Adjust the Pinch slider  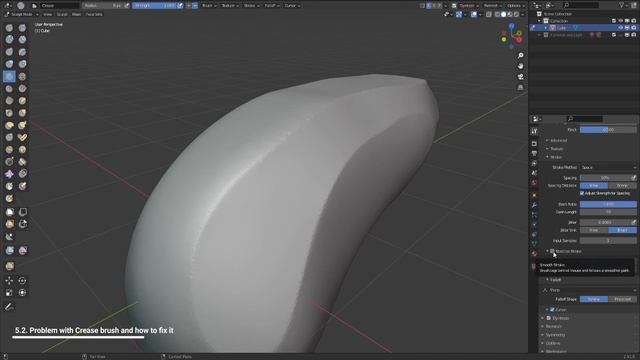coord(608,130)
